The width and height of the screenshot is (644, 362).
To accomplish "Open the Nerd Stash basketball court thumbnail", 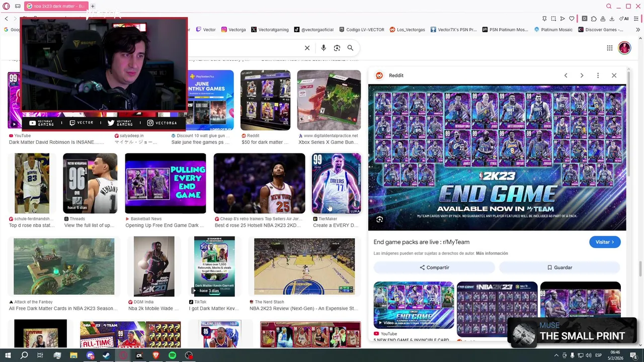I will click(x=304, y=266).
